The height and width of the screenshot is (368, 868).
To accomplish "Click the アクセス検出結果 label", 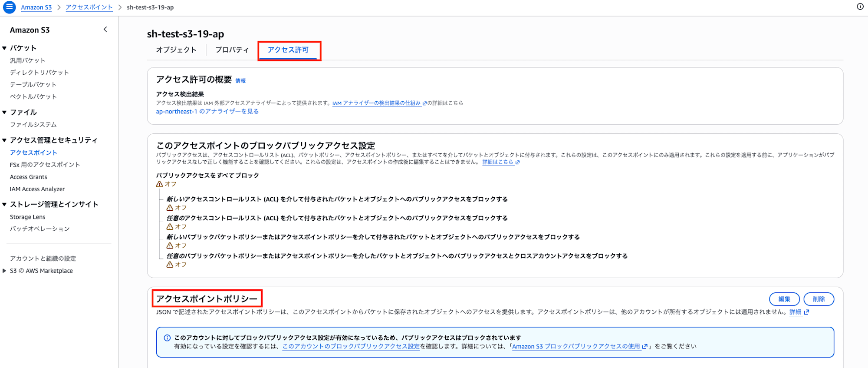I will [180, 94].
